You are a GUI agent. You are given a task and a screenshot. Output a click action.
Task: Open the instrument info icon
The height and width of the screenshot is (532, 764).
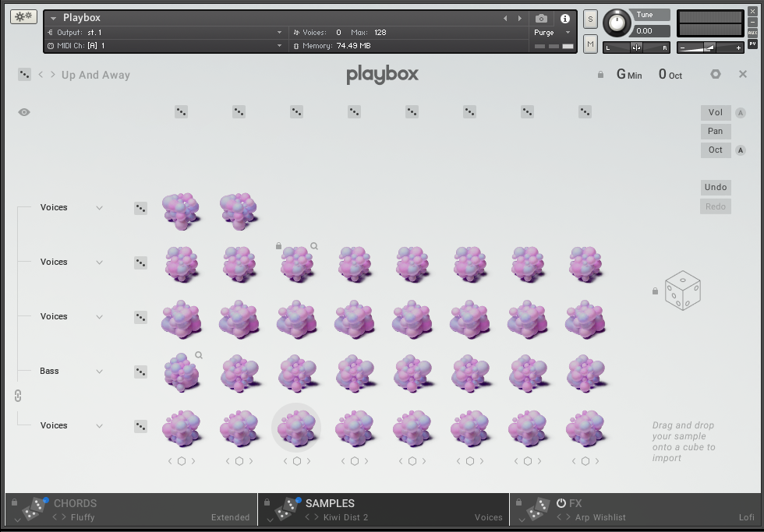pyautogui.click(x=564, y=19)
